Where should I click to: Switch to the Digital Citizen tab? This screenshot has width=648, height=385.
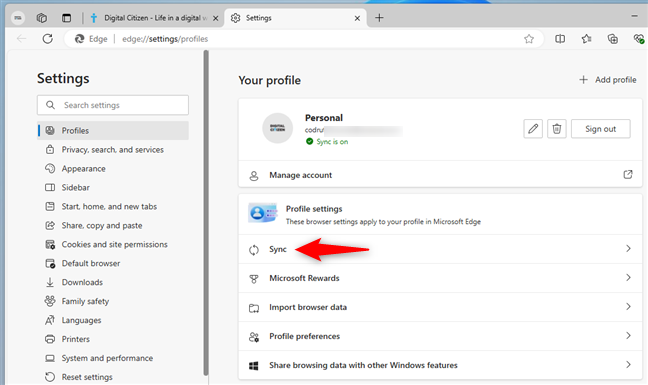154,18
